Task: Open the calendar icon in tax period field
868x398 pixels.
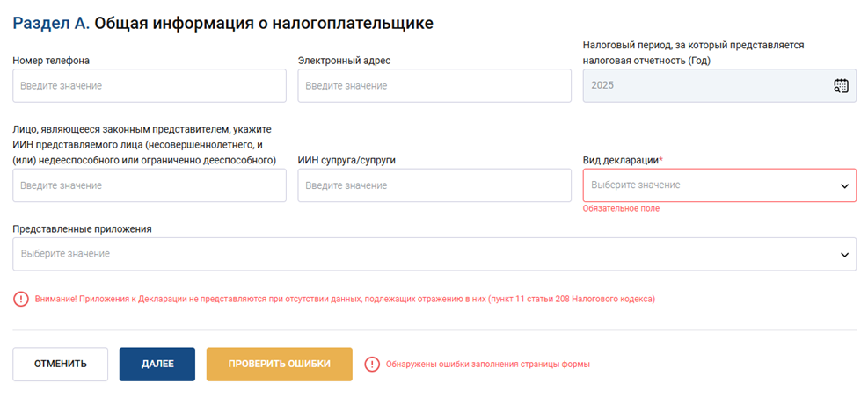Action: [x=841, y=85]
